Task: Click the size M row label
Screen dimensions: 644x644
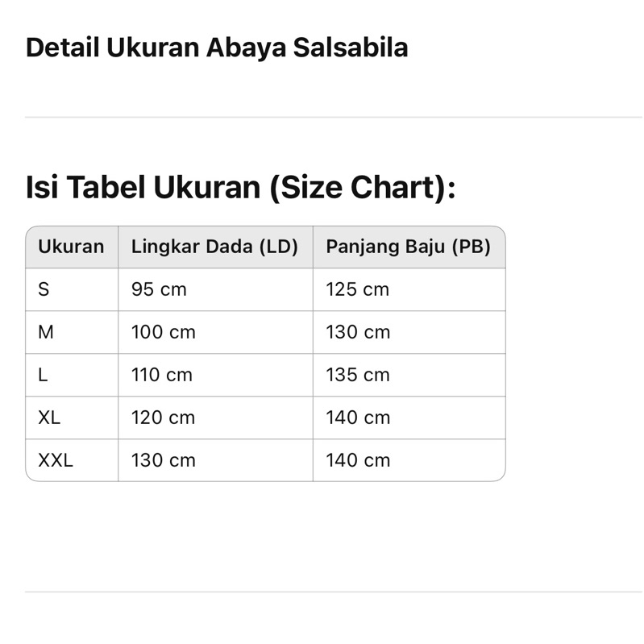Action: (46, 332)
